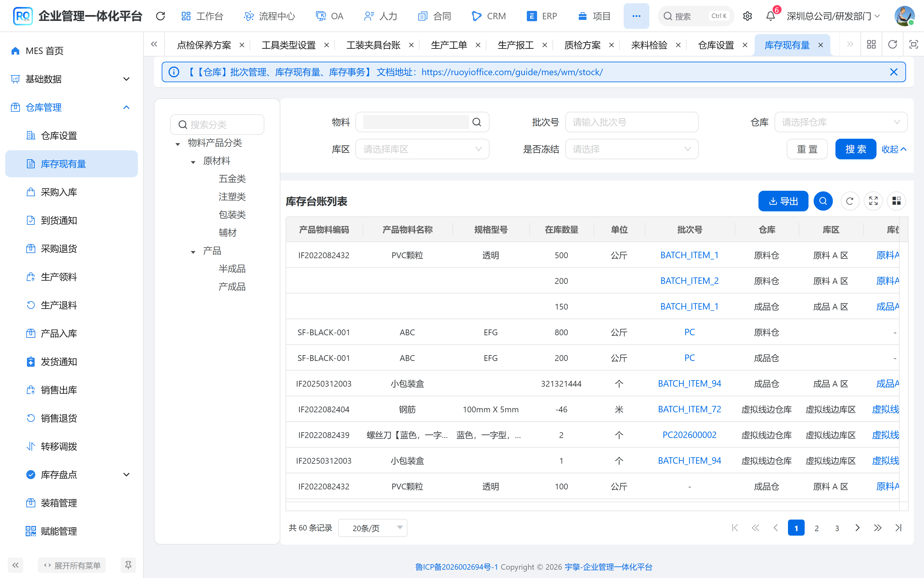The width and height of the screenshot is (924, 578).
Task: Open the organization switcher 深圳总公司/研发部门
Action: 833,16
